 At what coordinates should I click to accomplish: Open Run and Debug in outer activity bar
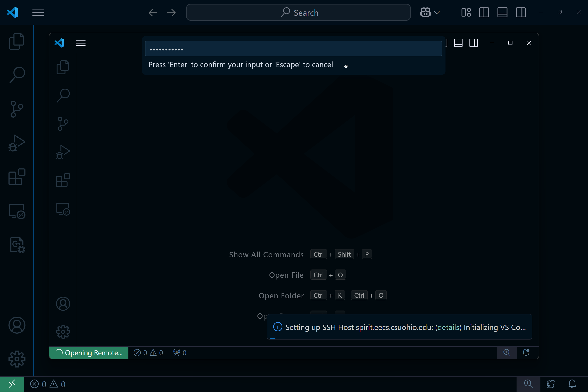click(17, 143)
